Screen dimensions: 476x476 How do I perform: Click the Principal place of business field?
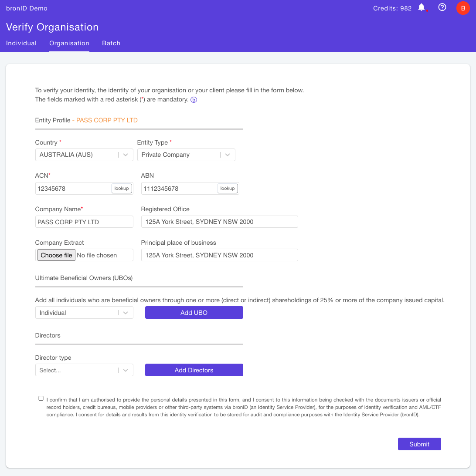[x=219, y=255]
